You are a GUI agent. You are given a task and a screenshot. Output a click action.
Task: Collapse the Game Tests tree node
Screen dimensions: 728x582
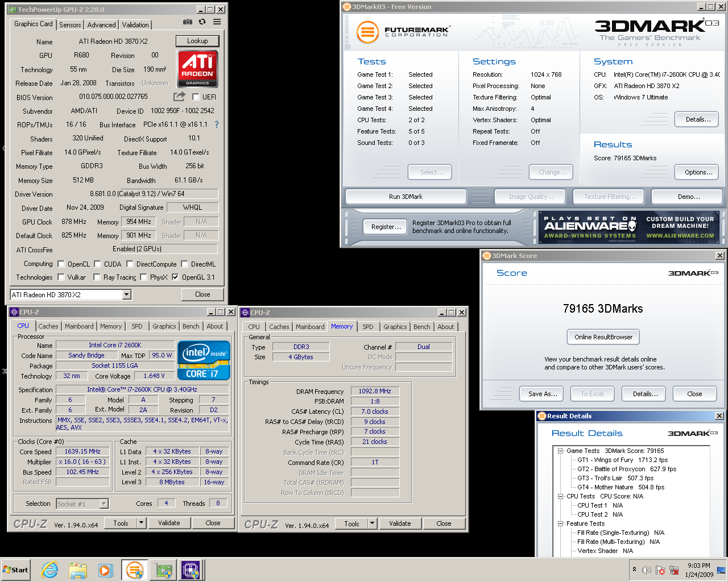(x=560, y=451)
